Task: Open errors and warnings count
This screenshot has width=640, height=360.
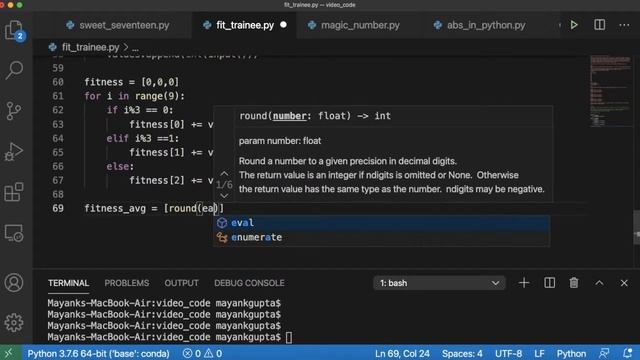Action: (x=202, y=353)
